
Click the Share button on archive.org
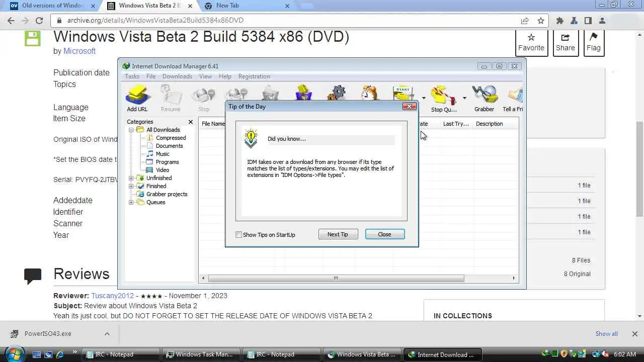[x=565, y=42]
